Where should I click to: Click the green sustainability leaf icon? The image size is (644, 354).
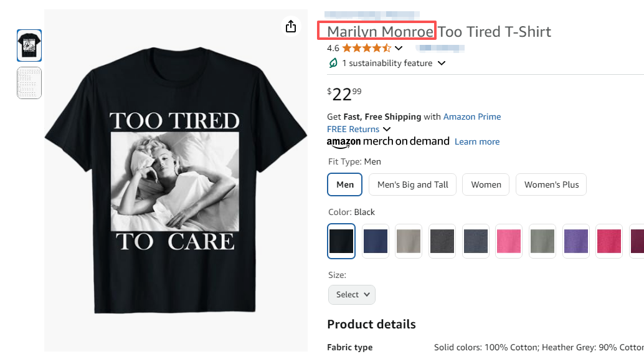tap(333, 63)
